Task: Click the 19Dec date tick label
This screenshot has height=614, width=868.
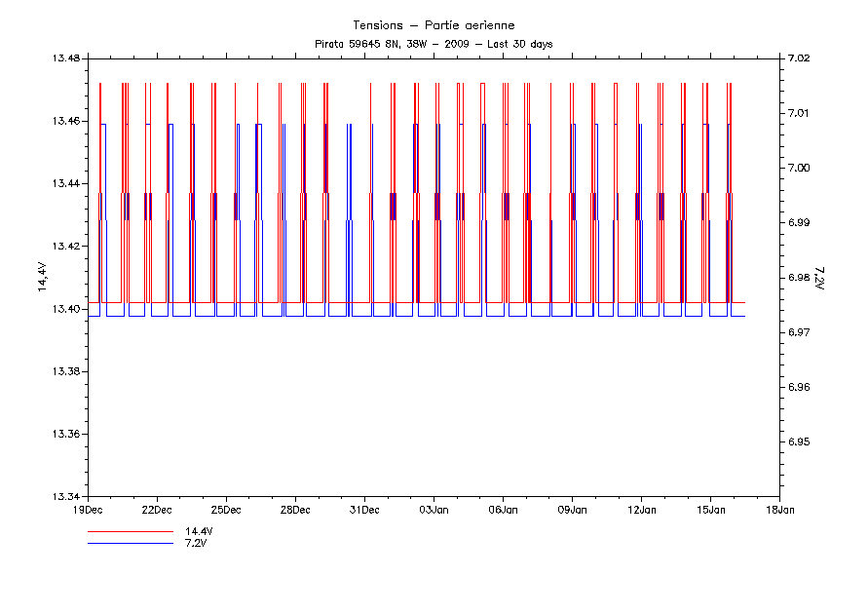Action: [x=88, y=509]
